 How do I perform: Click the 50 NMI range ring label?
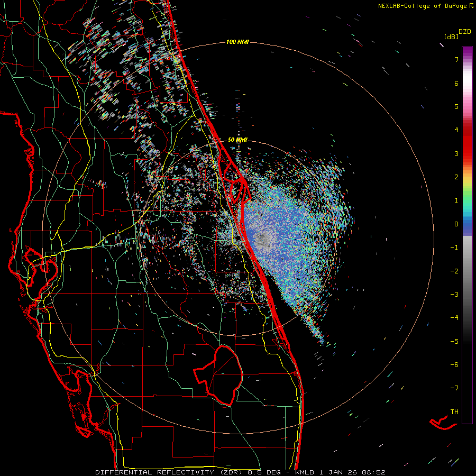coord(237,140)
